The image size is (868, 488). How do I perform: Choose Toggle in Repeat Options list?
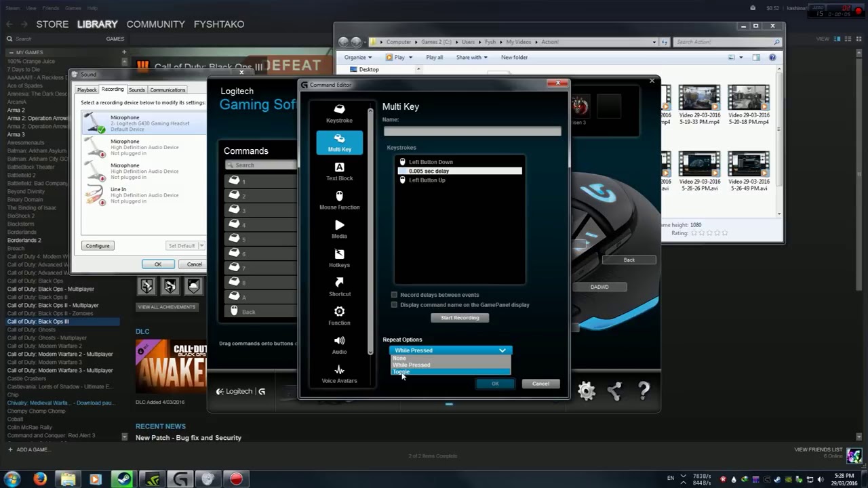pos(450,371)
